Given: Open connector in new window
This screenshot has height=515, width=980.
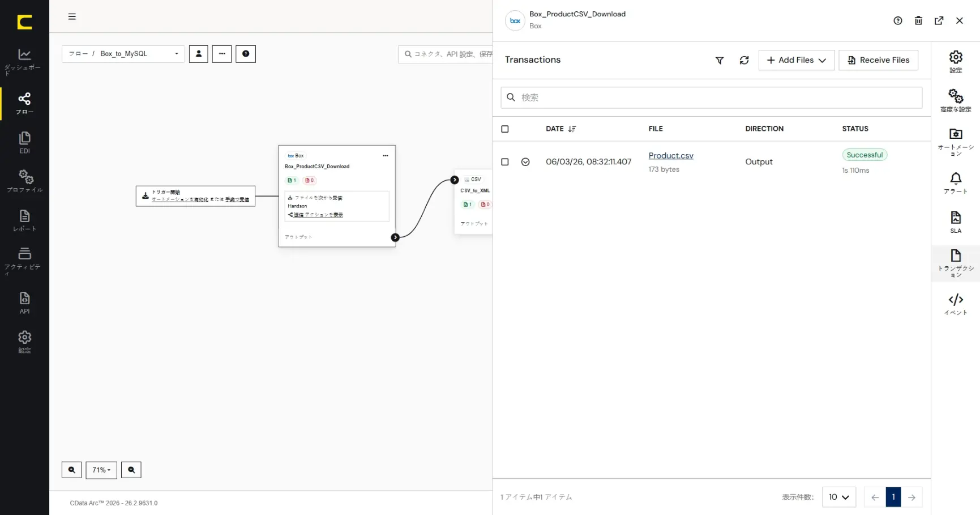Looking at the screenshot, I should tap(939, 20).
